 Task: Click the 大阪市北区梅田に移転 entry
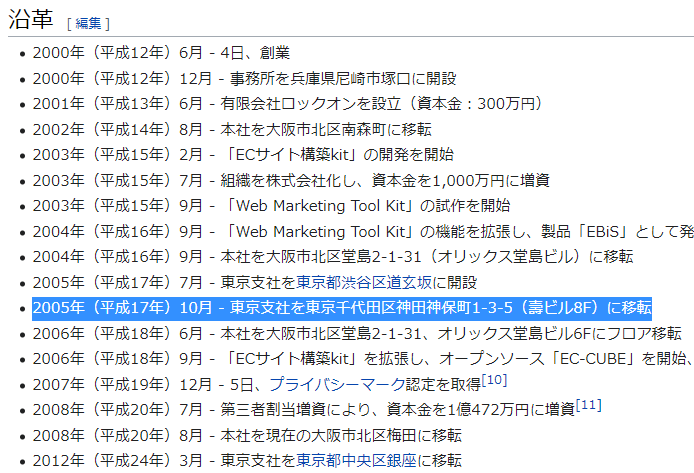coord(247,435)
